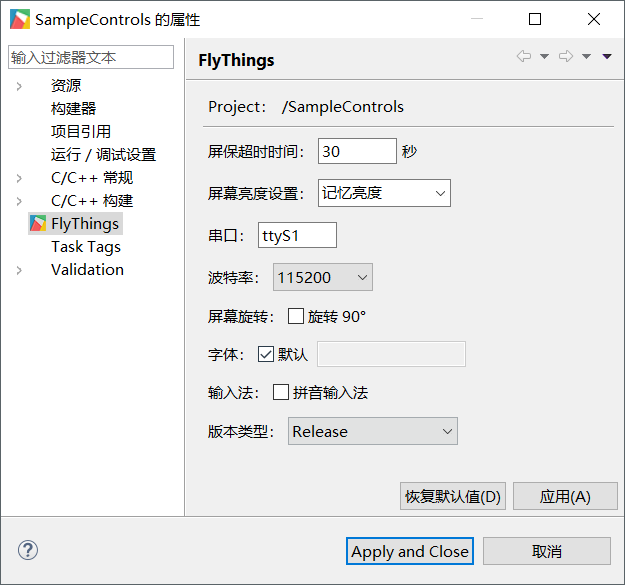Screen dimensions: 625x585
Task: Open the 版本类型 Release dropdown
Action: pos(373,431)
